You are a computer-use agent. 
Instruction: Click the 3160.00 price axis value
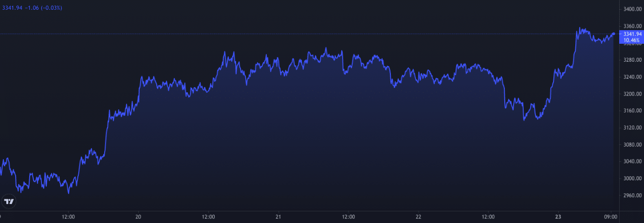(632, 111)
